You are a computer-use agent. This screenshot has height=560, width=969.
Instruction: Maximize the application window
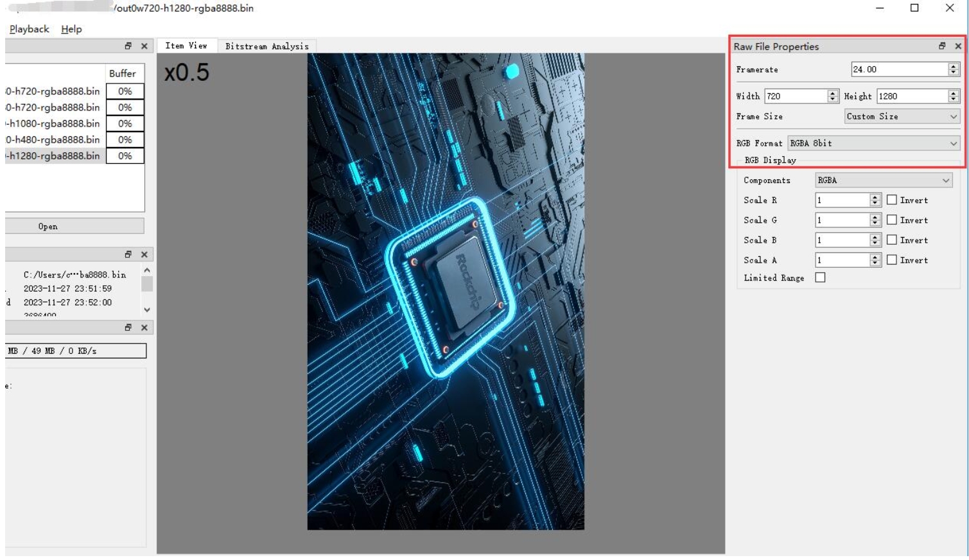[x=914, y=8]
